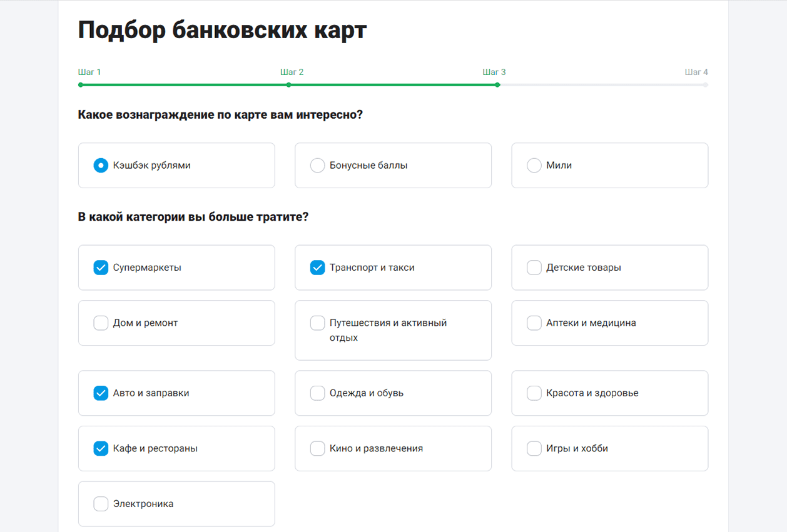This screenshot has width=787, height=532.
Task: Select the Одежда и обувь category
Action: coord(317,393)
